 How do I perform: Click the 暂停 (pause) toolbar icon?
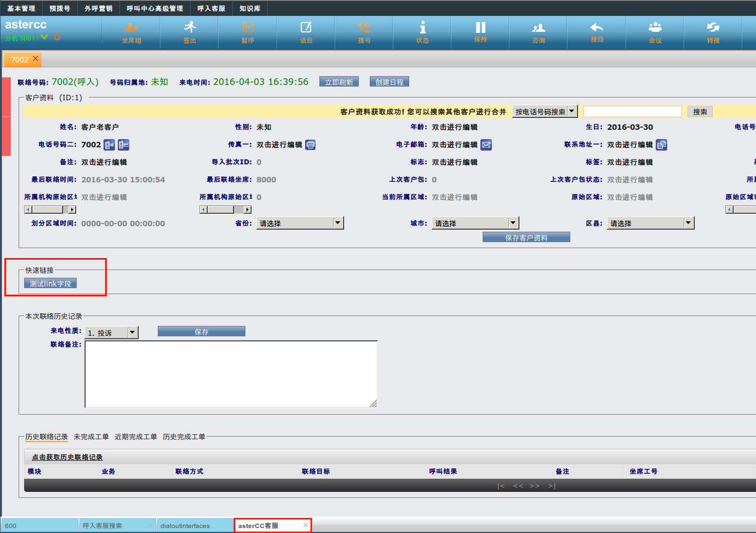click(x=248, y=32)
